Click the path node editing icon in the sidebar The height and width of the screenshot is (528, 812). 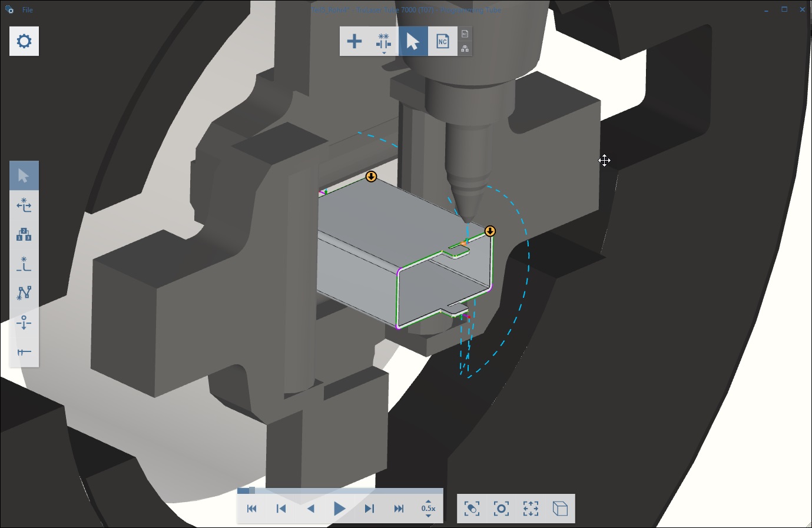point(24,293)
